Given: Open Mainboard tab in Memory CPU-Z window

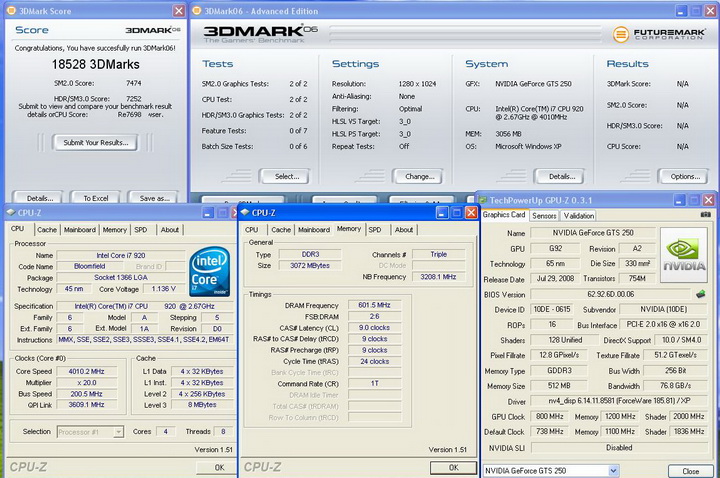Looking at the screenshot, I should [x=314, y=230].
